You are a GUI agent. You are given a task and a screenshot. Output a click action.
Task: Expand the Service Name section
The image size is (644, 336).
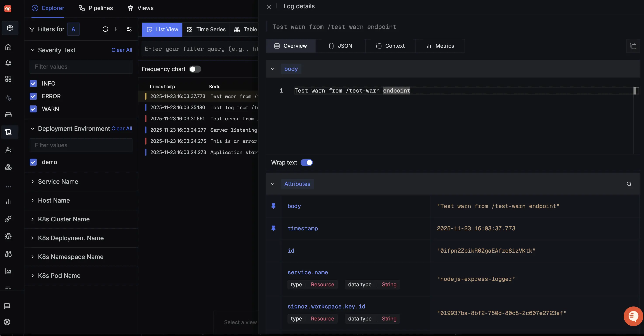33,182
